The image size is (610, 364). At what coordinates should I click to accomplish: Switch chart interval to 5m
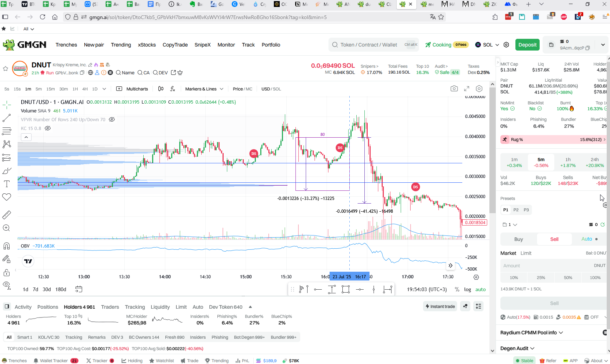tap(38, 89)
